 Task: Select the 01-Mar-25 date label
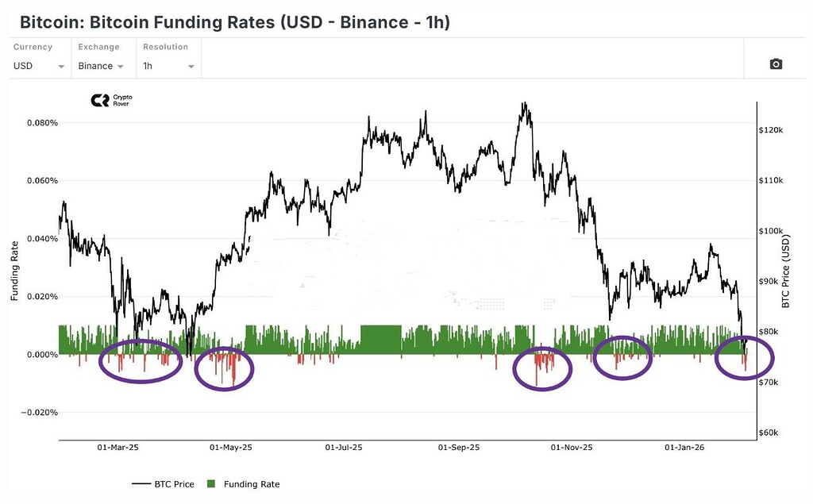[x=118, y=448]
